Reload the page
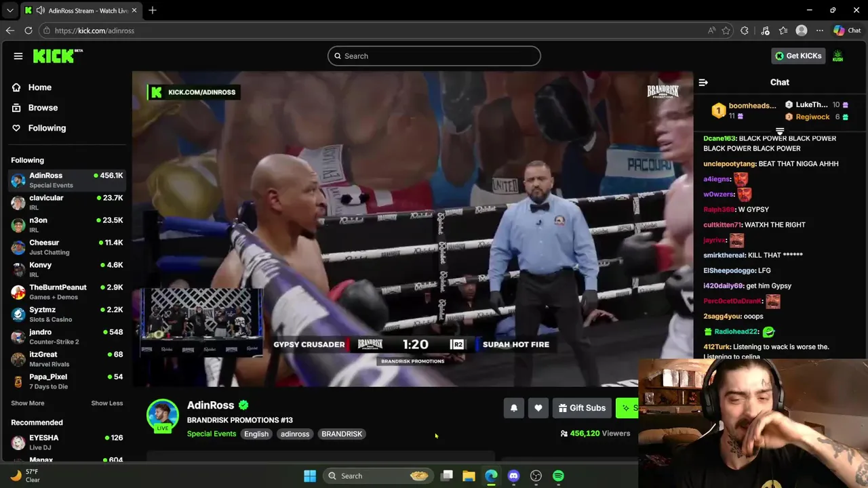 coord(28,30)
